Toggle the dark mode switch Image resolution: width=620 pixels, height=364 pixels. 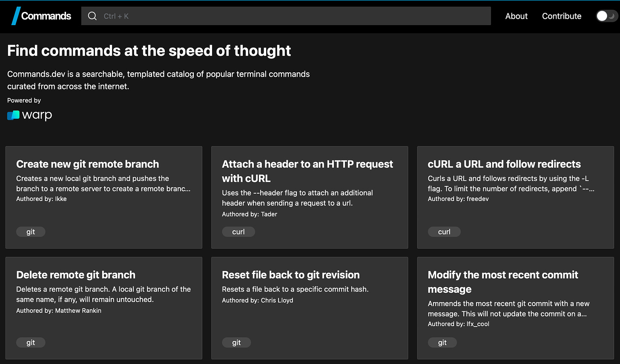pyautogui.click(x=606, y=16)
